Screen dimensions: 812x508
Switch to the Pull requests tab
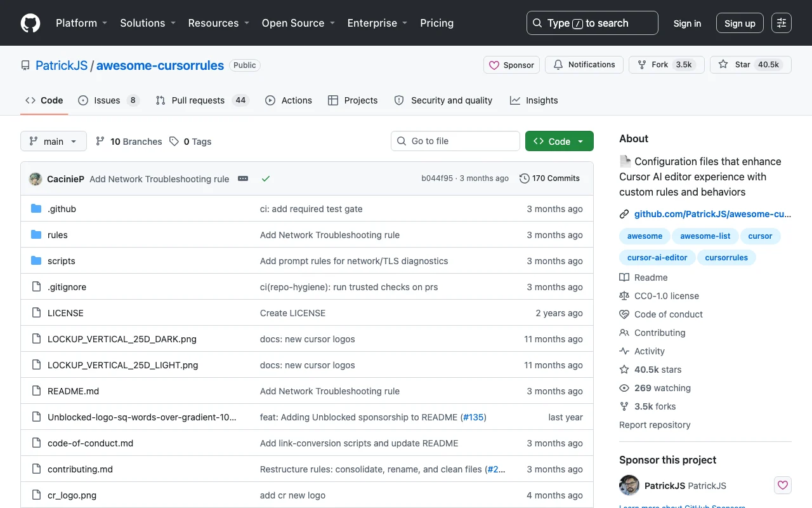(202, 100)
